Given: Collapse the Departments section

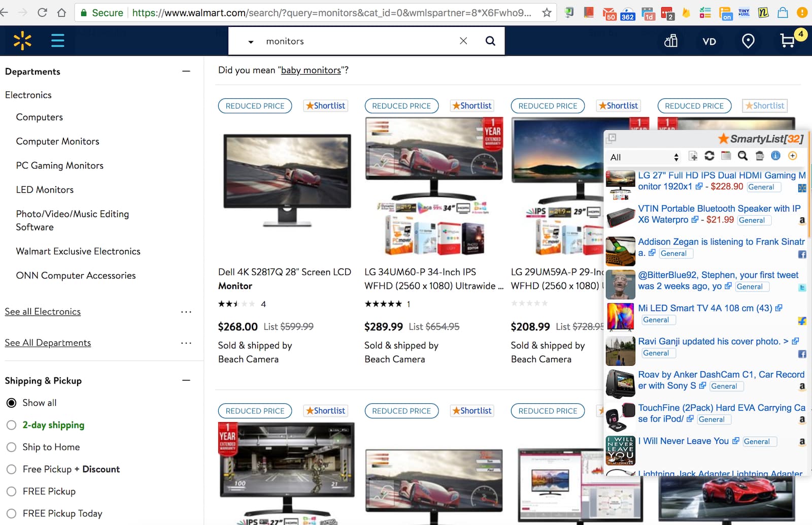Looking at the screenshot, I should click(186, 72).
